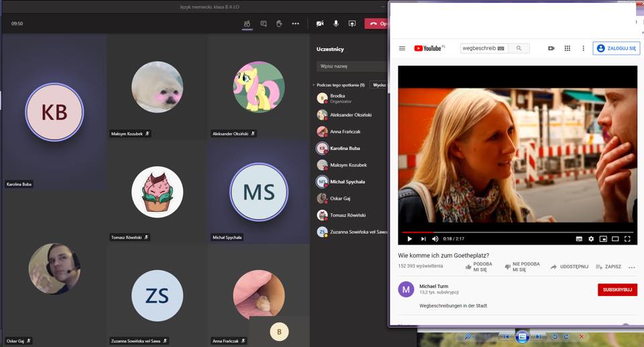Open the video player settings gear
This screenshot has height=347, width=644.
point(591,238)
